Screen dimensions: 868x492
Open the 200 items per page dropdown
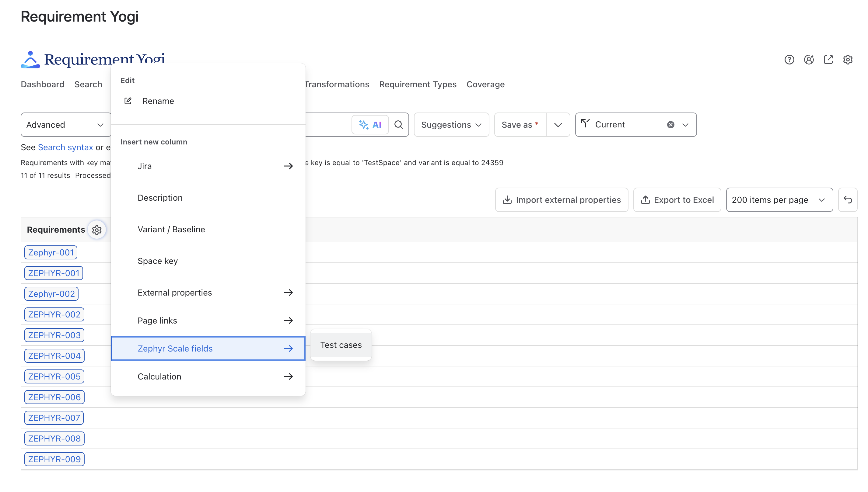[779, 200]
